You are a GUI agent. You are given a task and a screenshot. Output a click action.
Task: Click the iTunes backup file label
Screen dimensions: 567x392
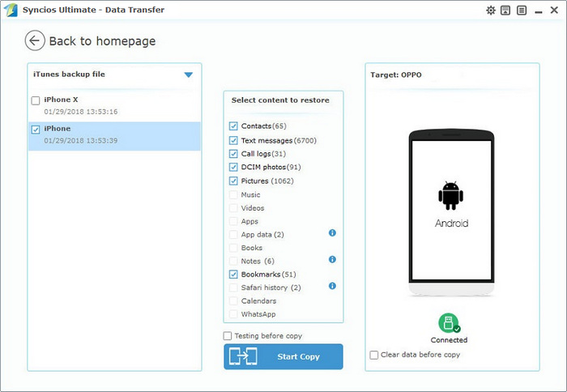69,75
